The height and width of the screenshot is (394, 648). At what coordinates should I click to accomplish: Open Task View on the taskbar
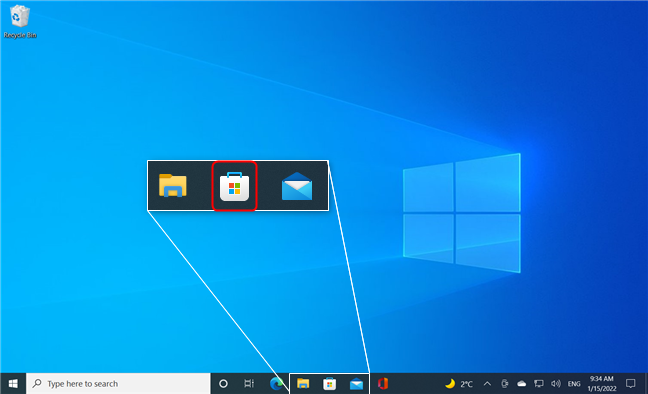tap(249, 384)
